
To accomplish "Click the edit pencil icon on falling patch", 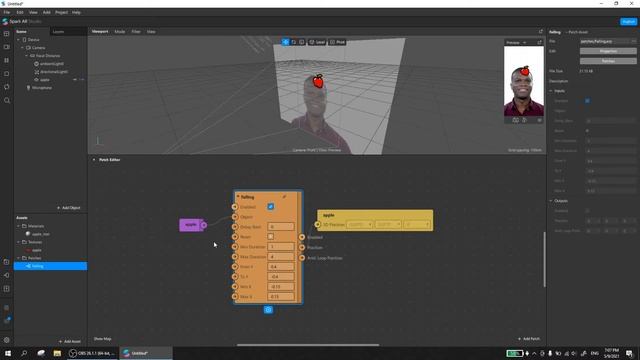I will 284,197.
